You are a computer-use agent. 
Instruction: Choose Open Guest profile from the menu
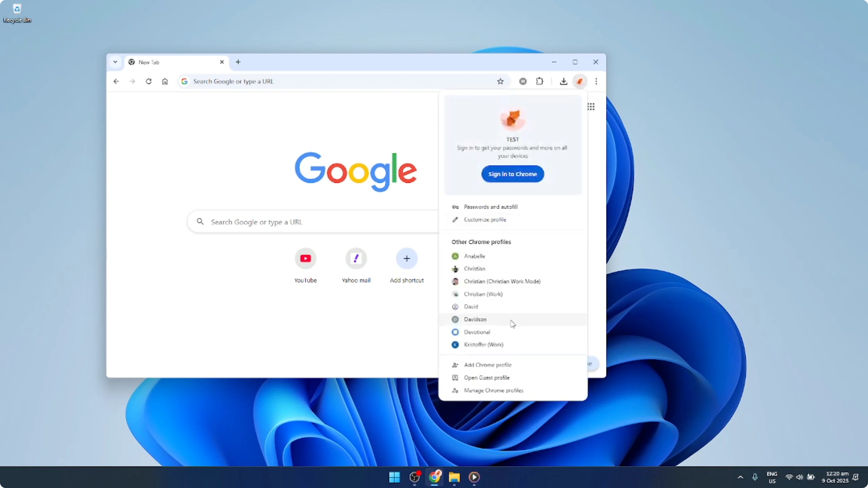(x=486, y=377)
